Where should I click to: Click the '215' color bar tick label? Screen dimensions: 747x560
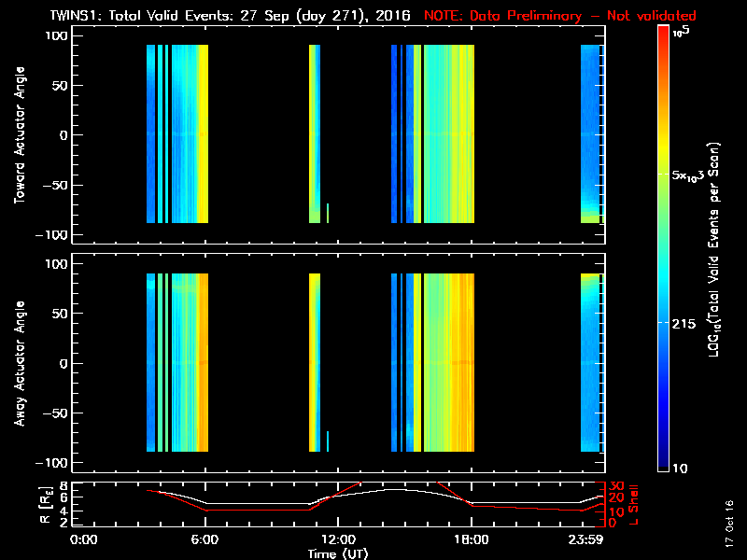point(688,322)
